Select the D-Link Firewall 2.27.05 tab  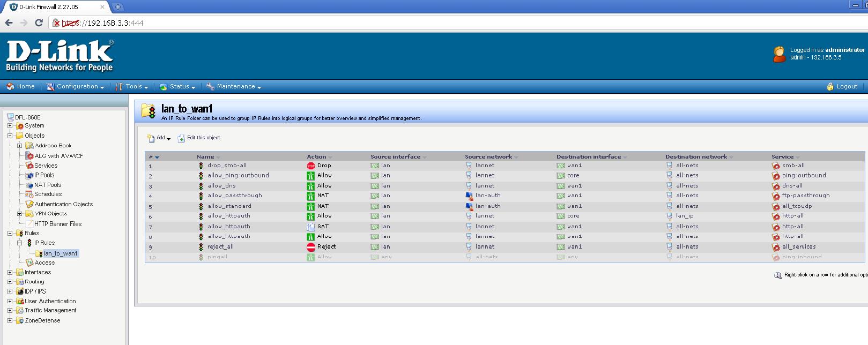pyautogui.click(x=55, y=7)
